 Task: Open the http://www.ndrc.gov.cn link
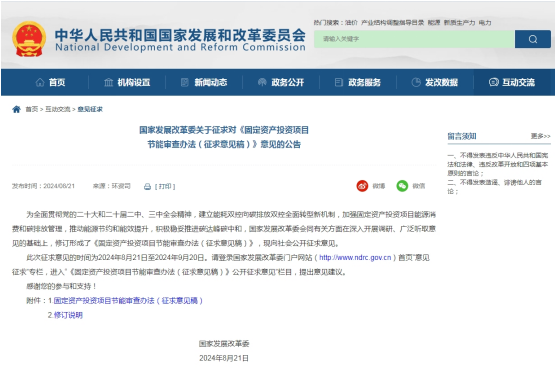[355, 258]
